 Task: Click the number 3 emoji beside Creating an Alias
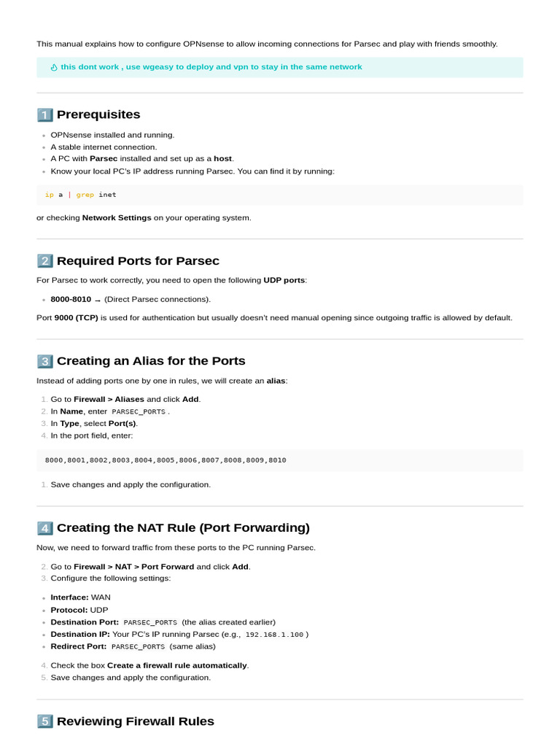(x=44, y=361)
